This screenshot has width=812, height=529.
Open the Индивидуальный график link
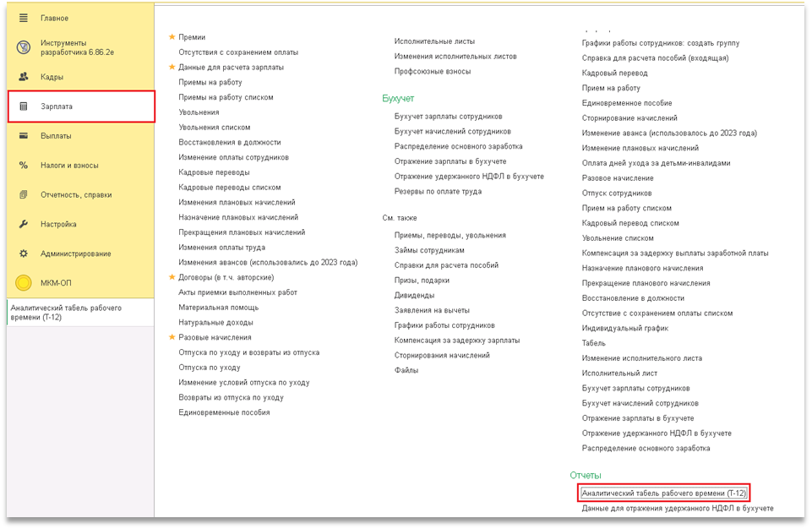pyautogui.click(x=624, y=328)
